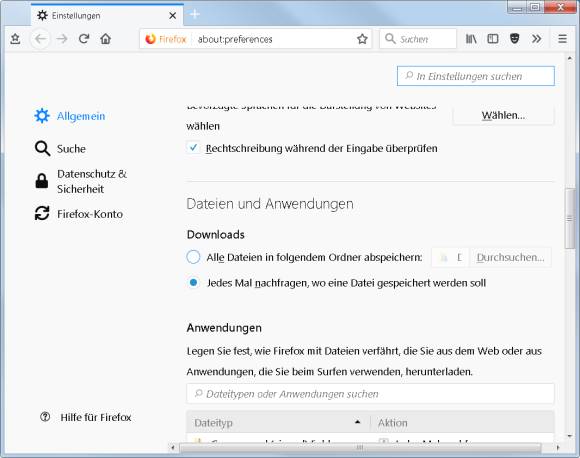Select Jedes Mal nachfragen radio option
Viewport: 580px width, 458px height.
point(193,283)
